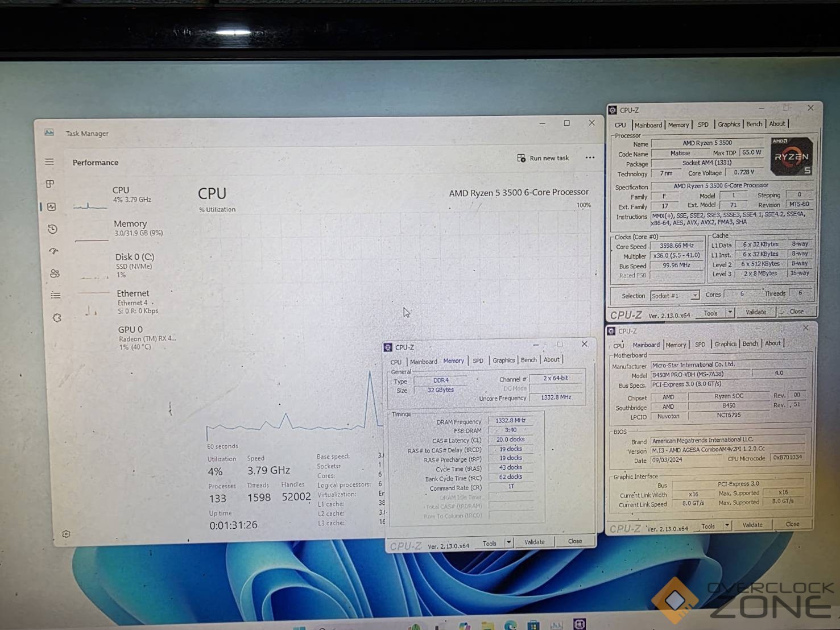Click the '20.0 clocks' CAS latency value
This screenshot has height=630, width=840.
(511, 440)
